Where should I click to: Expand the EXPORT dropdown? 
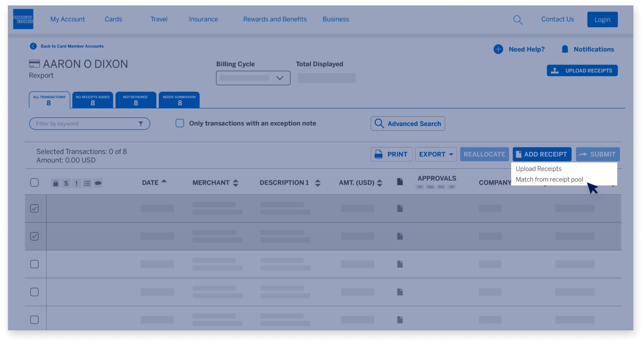(436, 154)
